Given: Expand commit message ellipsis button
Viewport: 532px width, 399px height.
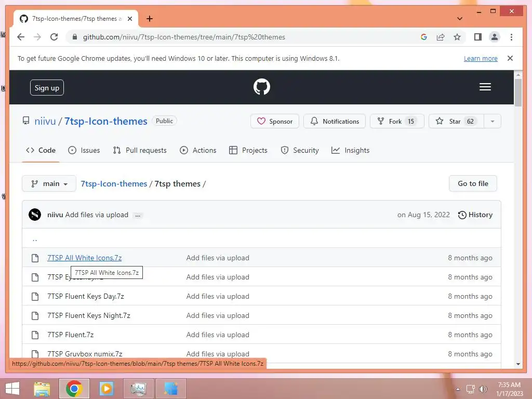Looking at the screenshot, I should [x=138, y=215].
